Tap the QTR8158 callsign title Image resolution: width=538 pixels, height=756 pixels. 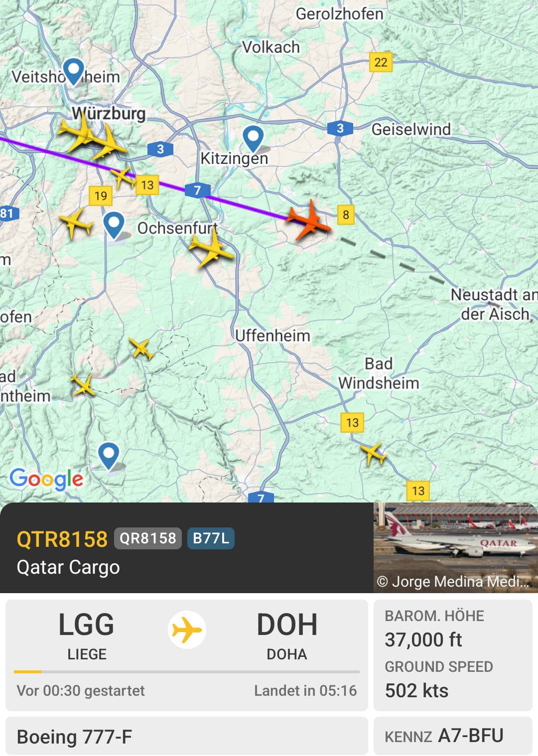coord(62,539)
